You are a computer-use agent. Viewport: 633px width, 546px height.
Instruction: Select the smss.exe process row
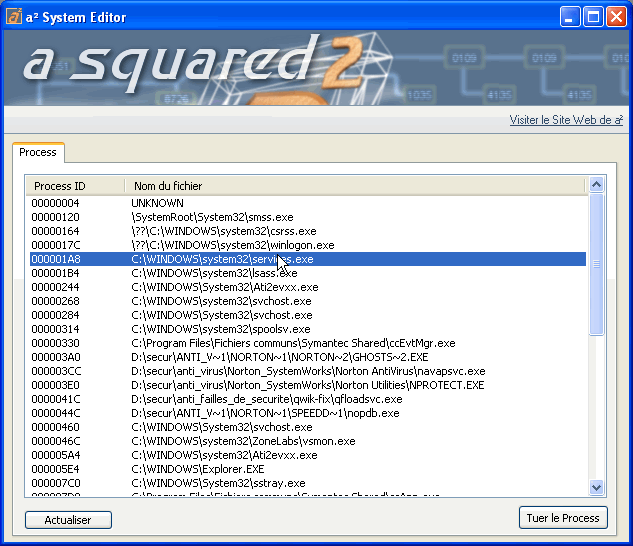(308, 217)
